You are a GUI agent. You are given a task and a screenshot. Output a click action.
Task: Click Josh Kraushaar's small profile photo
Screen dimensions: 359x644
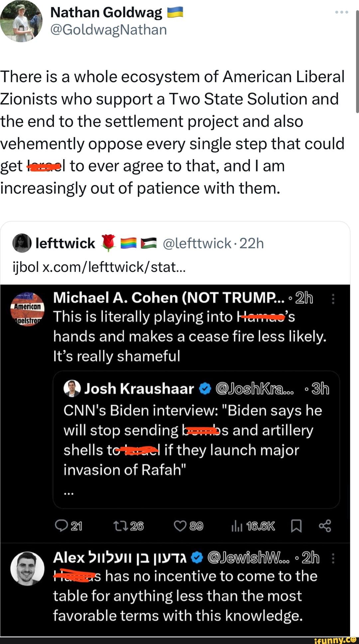(72, 388)
